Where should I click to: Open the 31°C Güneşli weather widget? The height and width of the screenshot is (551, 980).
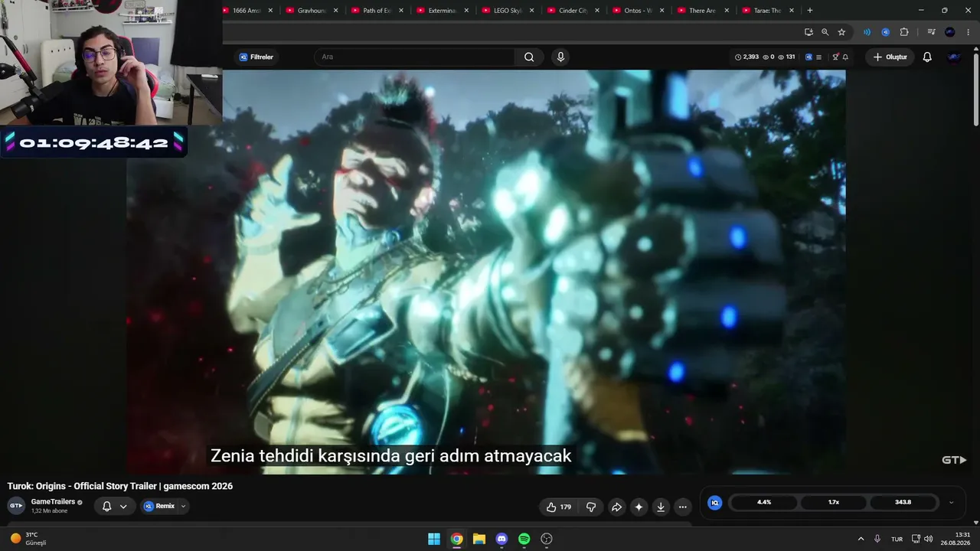coord(28,539)
